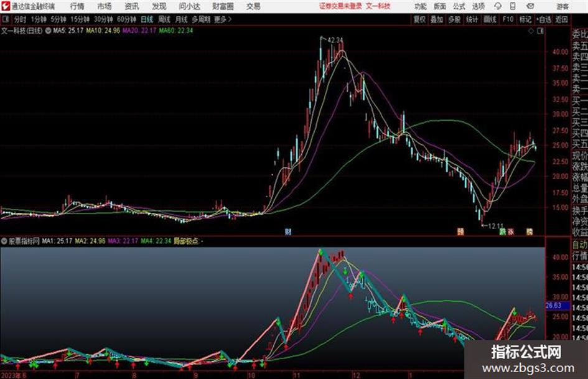The width and height of the screenshot is (588, 379).
Task: Click the 12.11 low price label
Action: tap(496, 226)
